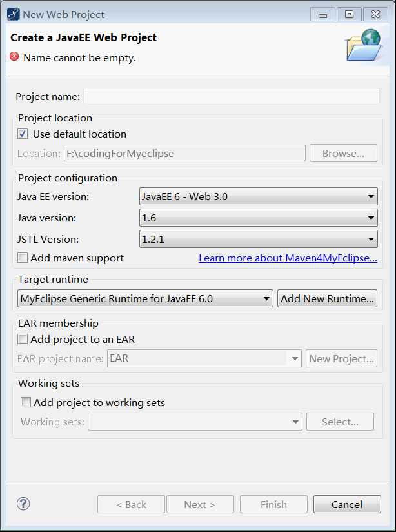Click the 'Java version:' label

47,218
